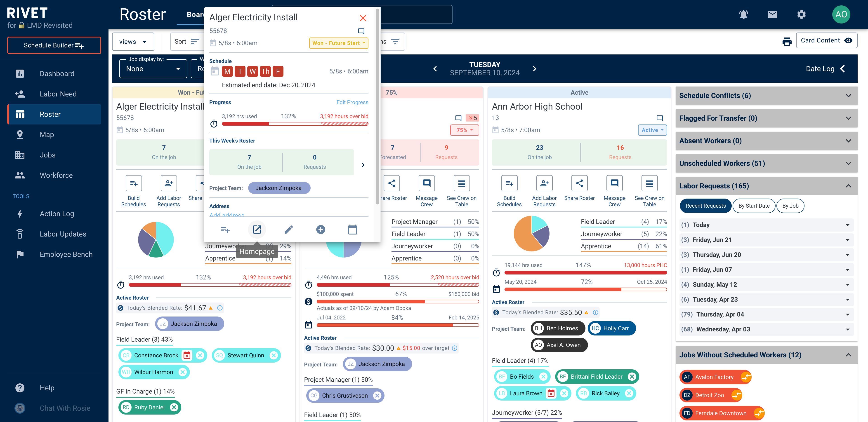Open settings gear in header
This screenshot has height=422, width=868.
pos(801,14)
